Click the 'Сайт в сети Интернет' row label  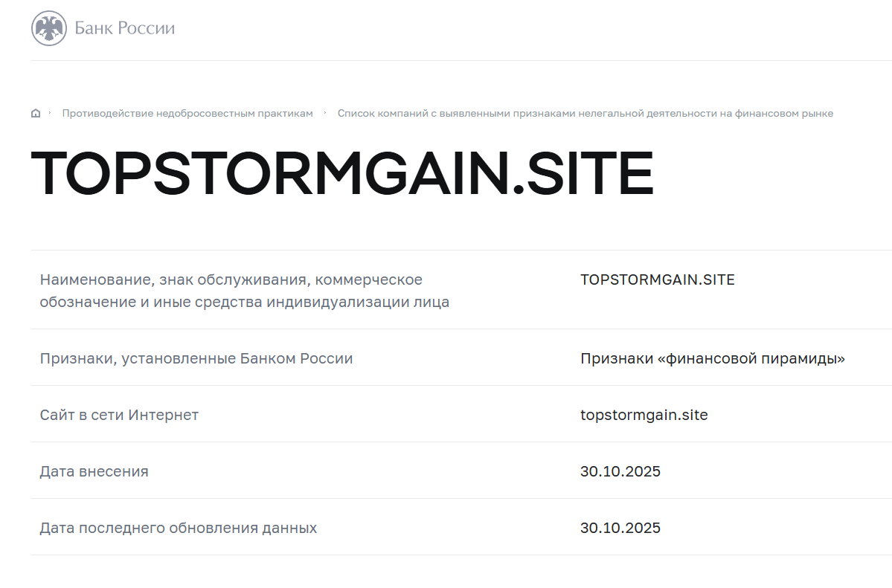pyautogui.click(x=119, y=415)
